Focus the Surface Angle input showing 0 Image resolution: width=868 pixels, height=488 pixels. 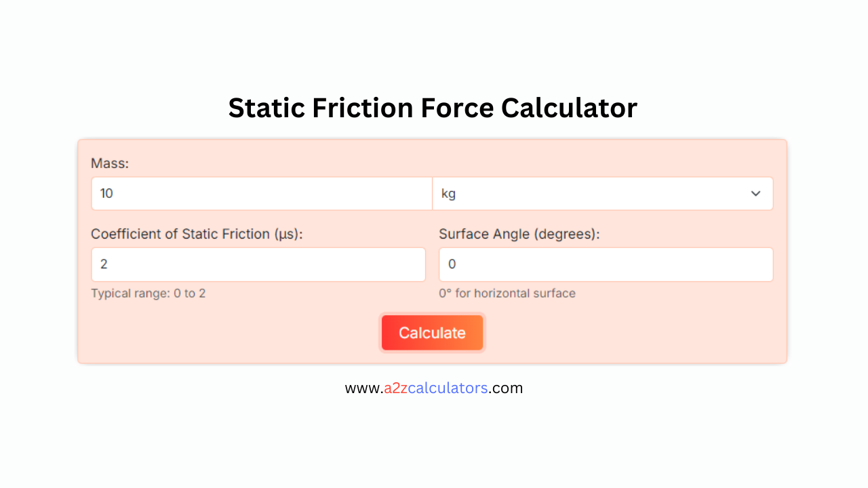pos(605,264)
